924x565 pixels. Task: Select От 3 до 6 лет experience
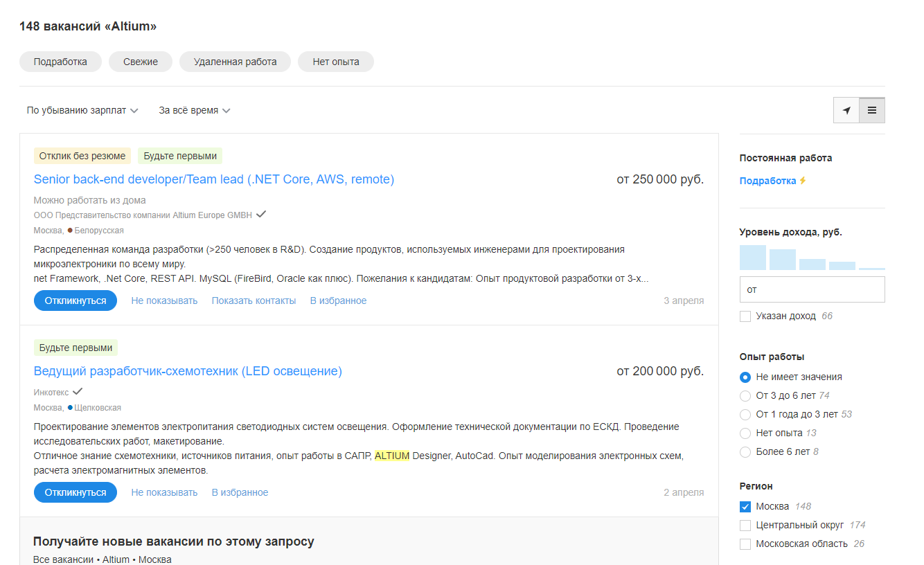(745, 396)
